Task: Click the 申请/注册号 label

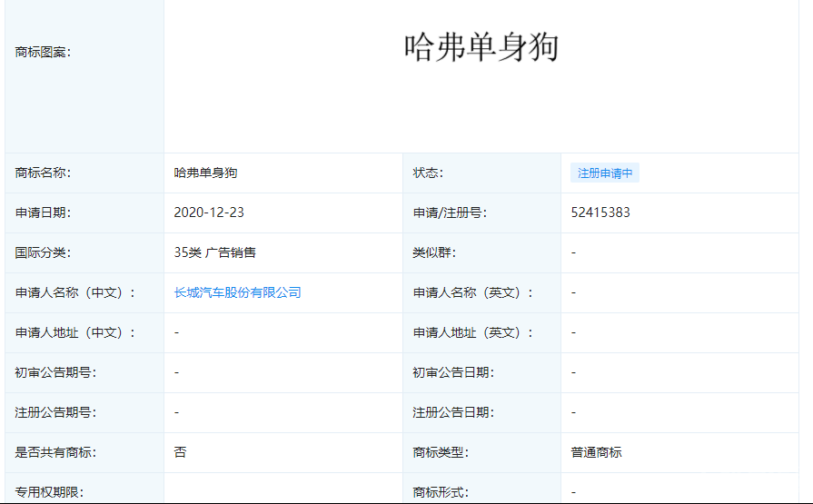Action: coord(450,212)
